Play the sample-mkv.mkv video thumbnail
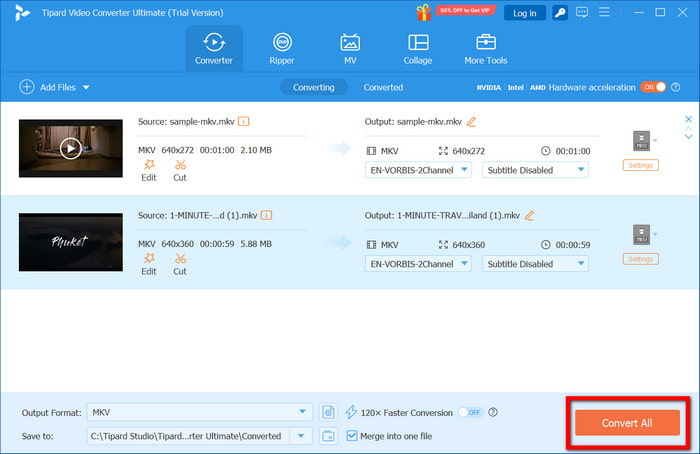The width and height of the screenshot is (700, 454). (x=69, y=148)
